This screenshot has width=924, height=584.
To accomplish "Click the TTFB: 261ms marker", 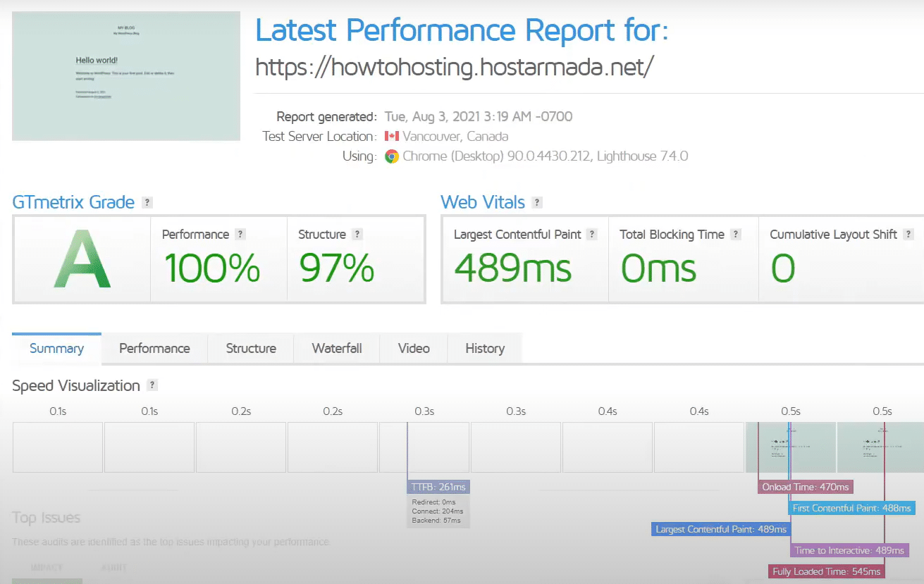I will tap(438, 487).
